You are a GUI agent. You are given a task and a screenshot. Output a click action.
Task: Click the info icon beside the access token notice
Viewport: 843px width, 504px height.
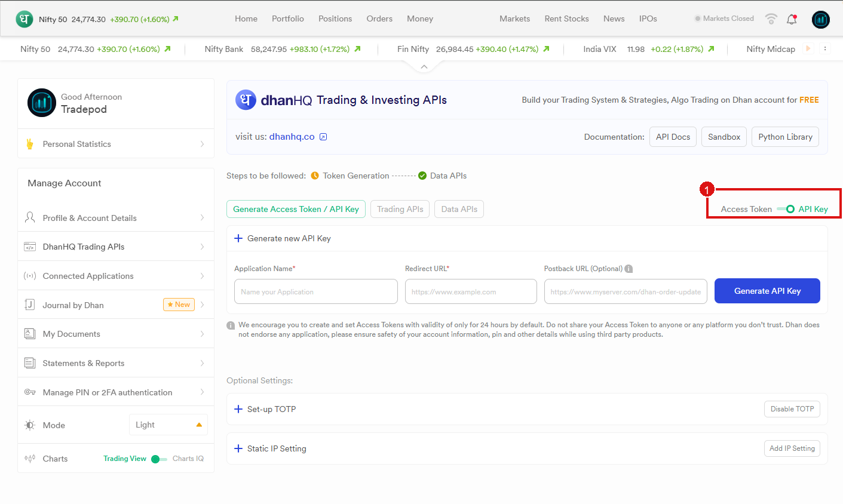pos(231,325)
